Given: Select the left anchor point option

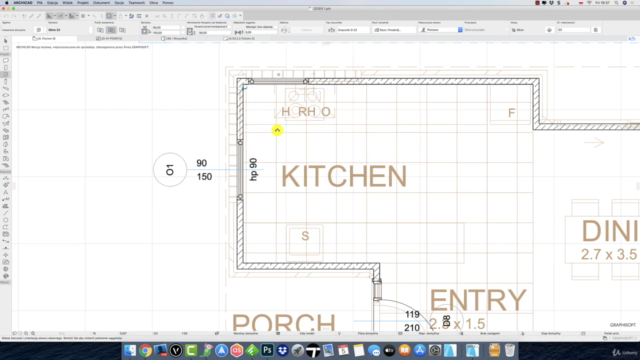Looking at the screenshot, I should pos(100,30).
